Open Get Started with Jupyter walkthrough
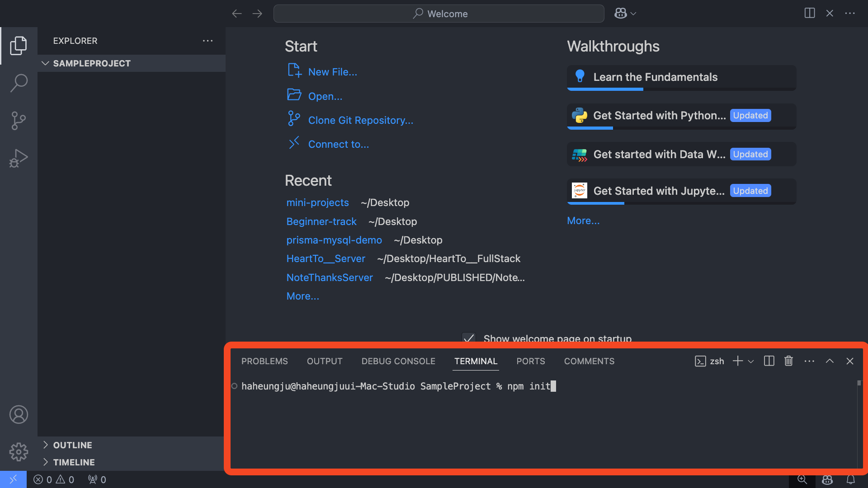The image size is (868, 488). [x=681, y=191]
